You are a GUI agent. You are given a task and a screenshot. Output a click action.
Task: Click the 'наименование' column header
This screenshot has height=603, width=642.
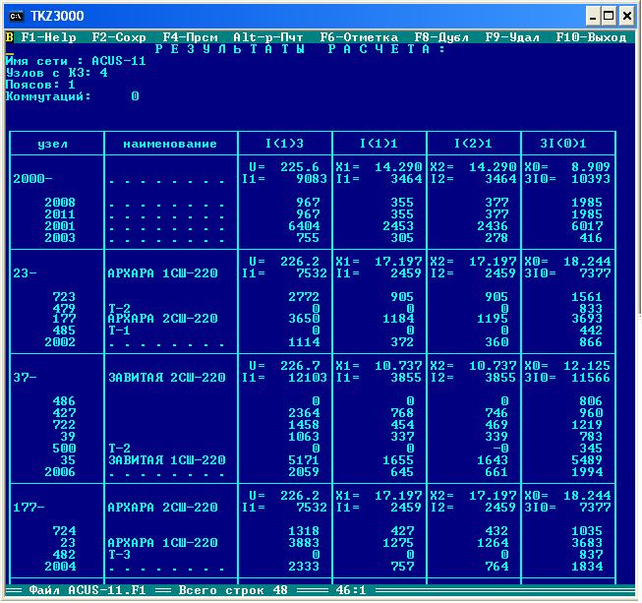click(x=170, y=144)
